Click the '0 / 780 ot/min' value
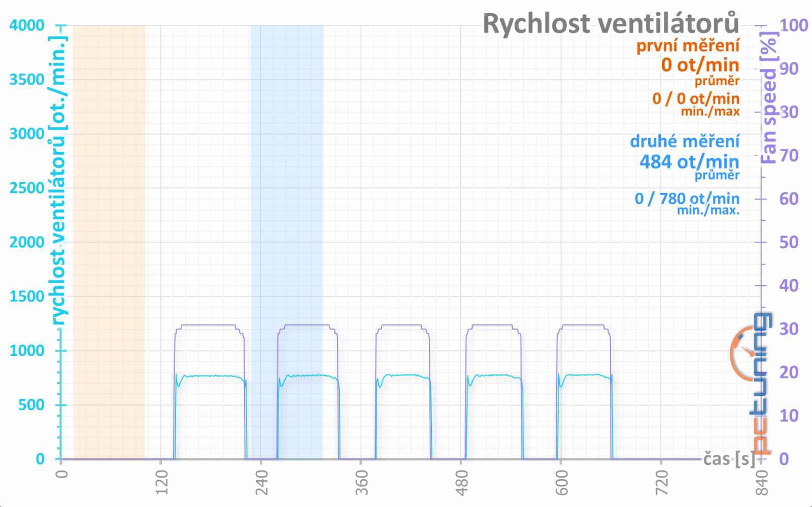This screenshot has width=812, height=507. (x=687, y=198)
